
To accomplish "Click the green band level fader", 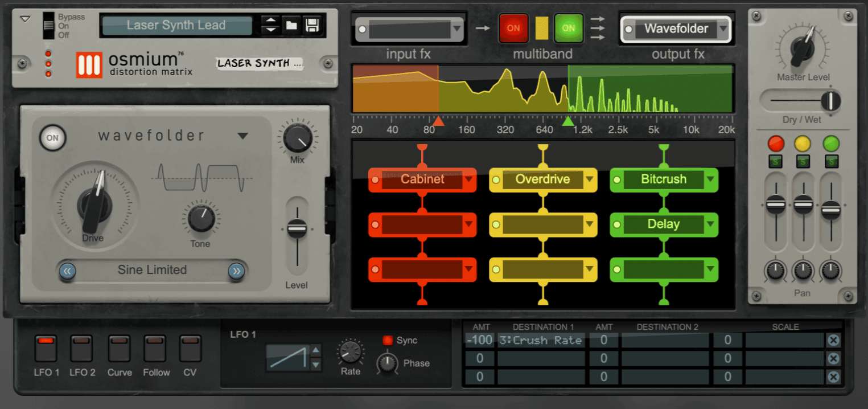I will pyautogui.click(x=831, y=210).
